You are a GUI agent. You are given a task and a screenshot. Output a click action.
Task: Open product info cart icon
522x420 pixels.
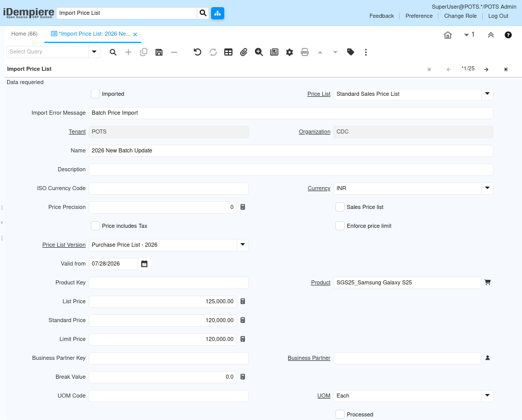[488, 282]
